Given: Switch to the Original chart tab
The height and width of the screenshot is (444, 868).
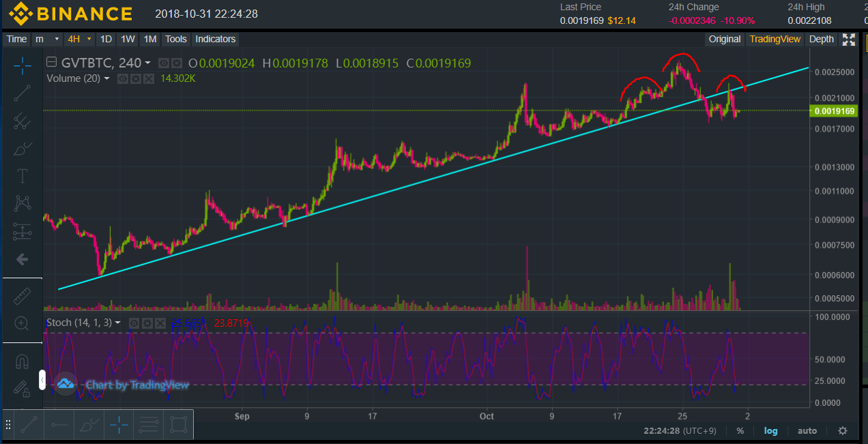Looking at the screenshot, I should point(724,39).
